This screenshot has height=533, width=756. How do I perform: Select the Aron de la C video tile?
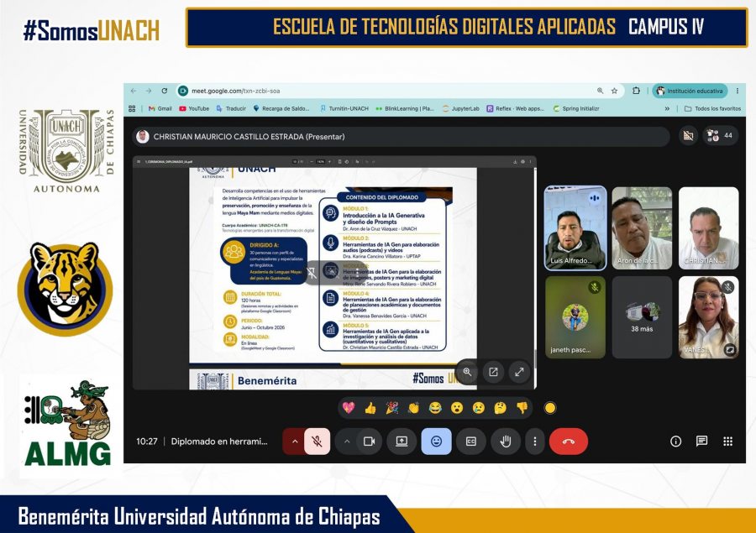642,228
